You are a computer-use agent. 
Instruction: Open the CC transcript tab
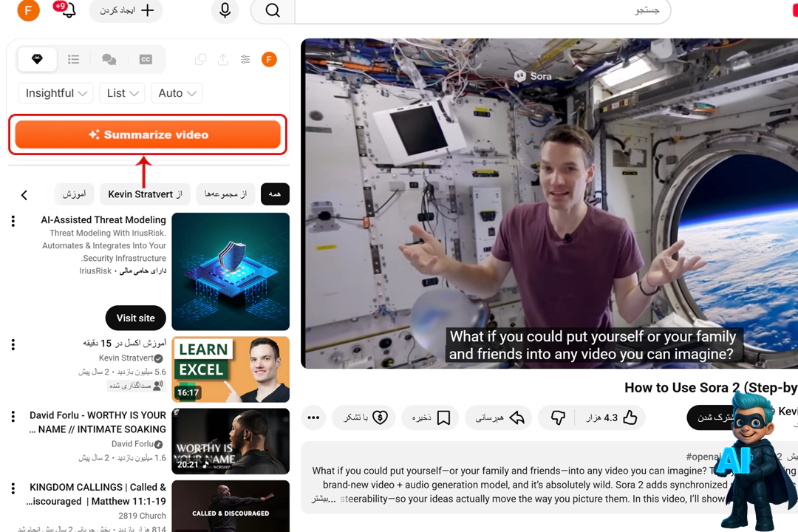(146, 60)
